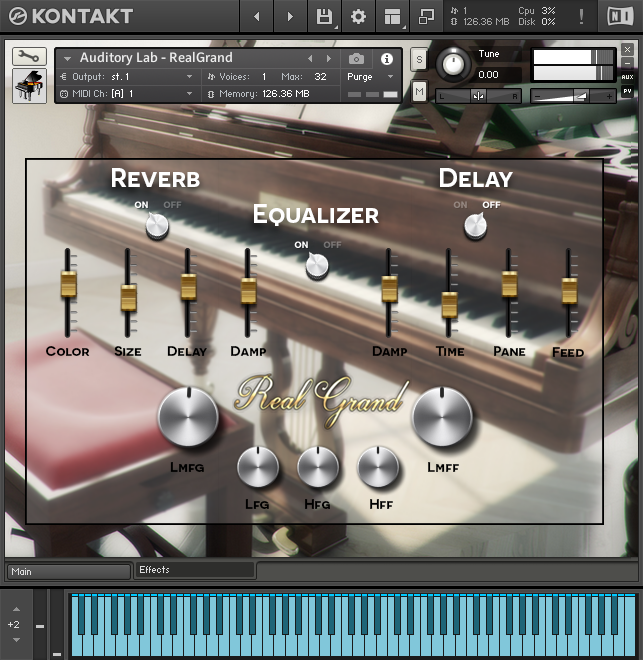Click the Lmfg equalizer knob
The width and height of the screenshot is (643, 660).
click(x=188, y=417)
